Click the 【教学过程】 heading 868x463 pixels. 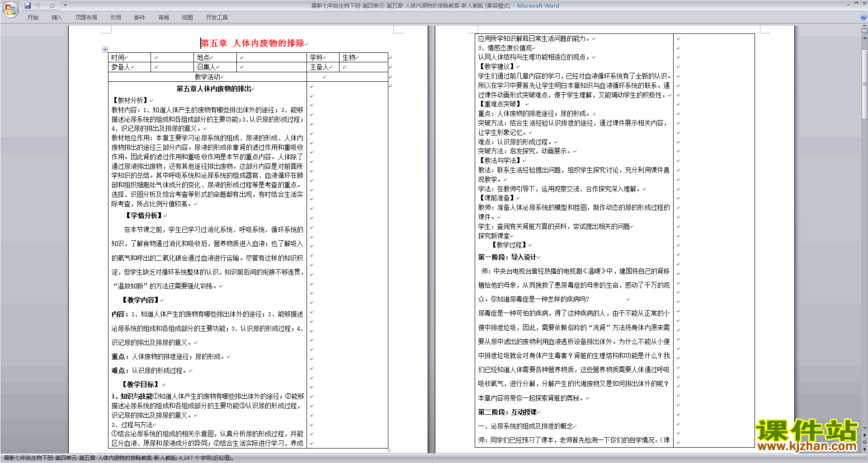(509, 245)
